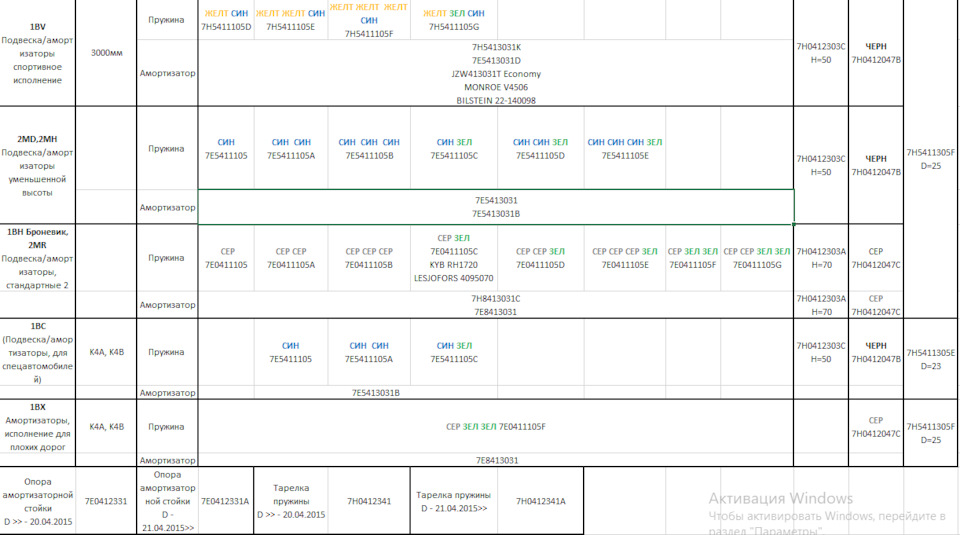960x535 pixels.
Task: Click part number cell 7H0412341A
Action: (x=541, y=501)
